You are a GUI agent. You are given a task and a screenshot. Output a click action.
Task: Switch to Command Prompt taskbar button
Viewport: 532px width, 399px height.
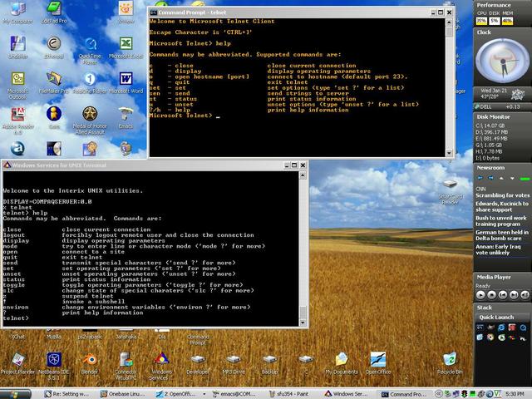point(403,394)
